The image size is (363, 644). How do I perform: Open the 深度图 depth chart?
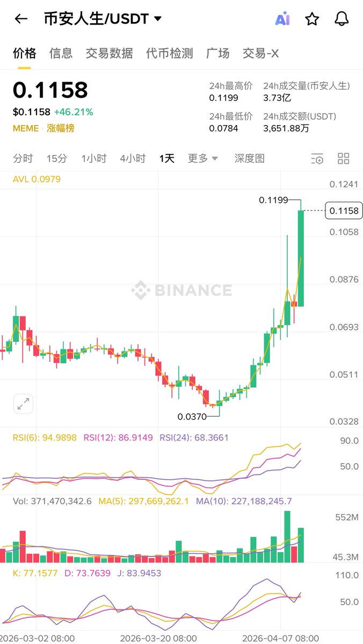(x=250, y=158)
